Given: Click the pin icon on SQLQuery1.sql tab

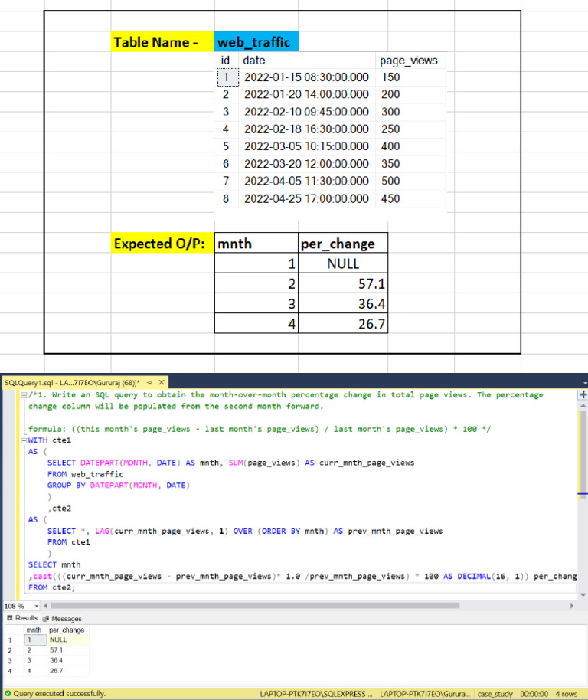Looking at the screenshot, I should 149,382.
